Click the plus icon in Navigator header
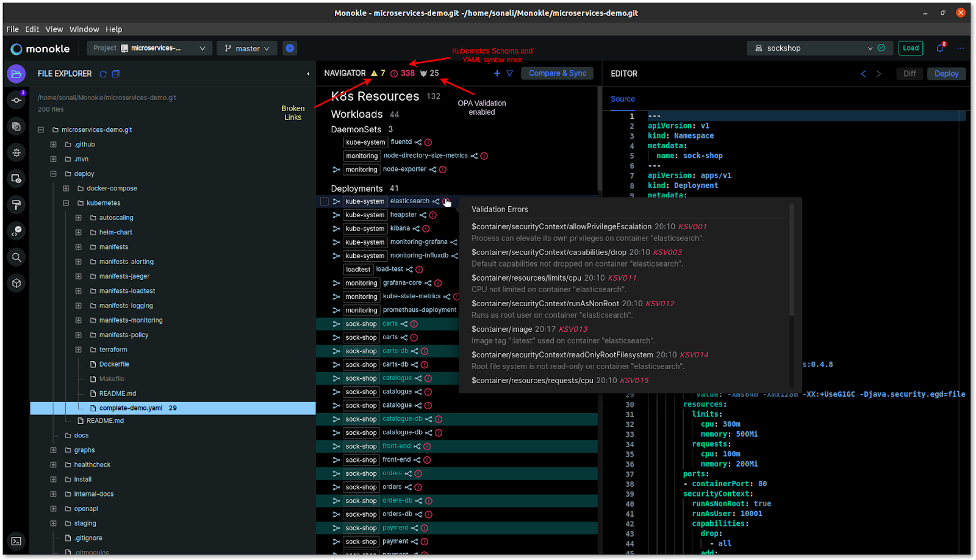 pyautogui.click(x=497, y=73)
